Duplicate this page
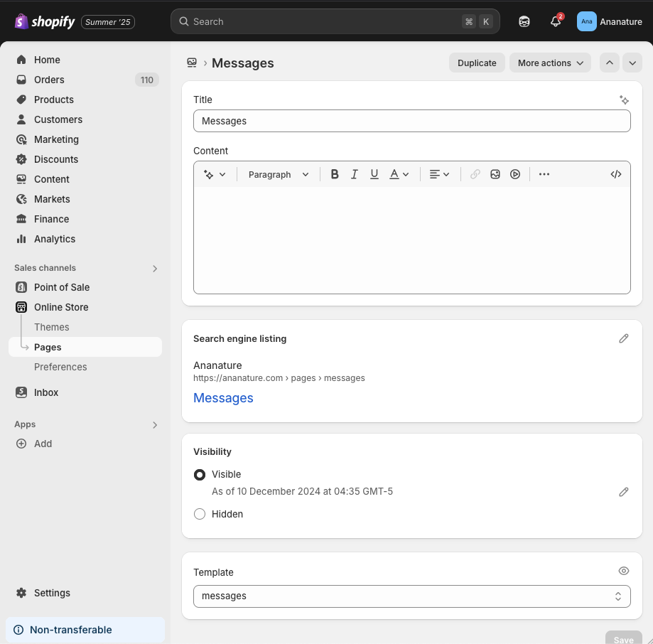Image resolution: width=653 pixels, height=644 pixels. point(476,63)
